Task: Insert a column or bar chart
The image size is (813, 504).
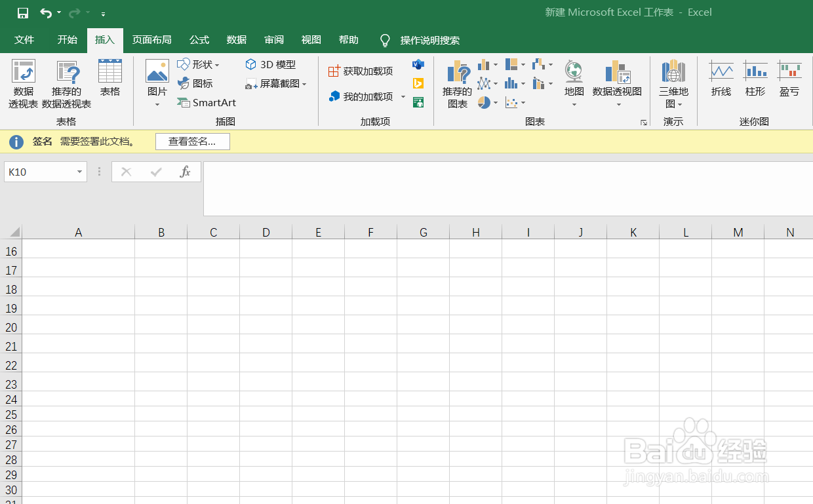Action: click(488, 64)
